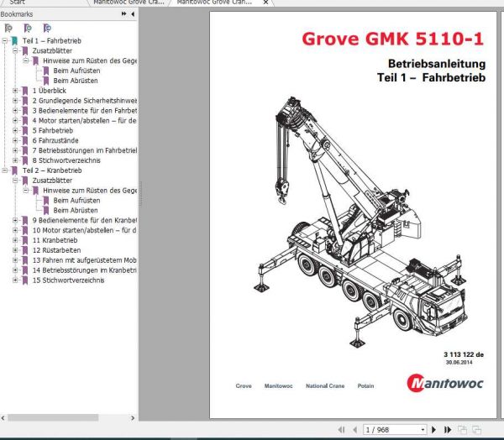Select bookmark 13 Fahren mit aufgerüstetem Mobilkran
This screenshot has width=504, height=440.
pos(85,260)
